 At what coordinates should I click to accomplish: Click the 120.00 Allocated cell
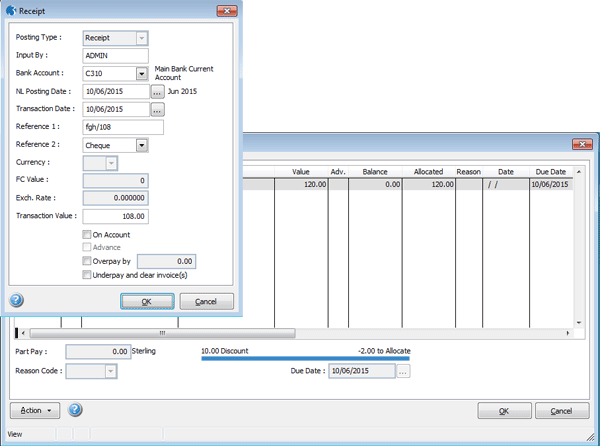click(429, 184)
